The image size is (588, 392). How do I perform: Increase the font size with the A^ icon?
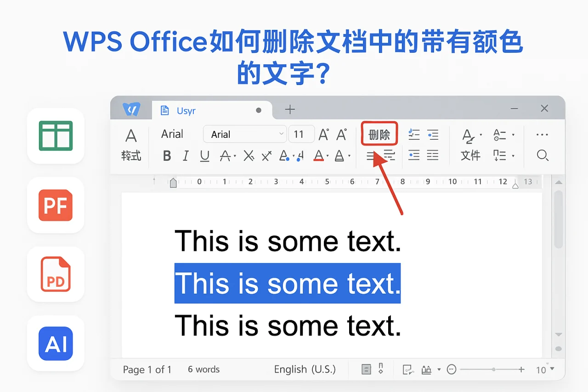323,134
